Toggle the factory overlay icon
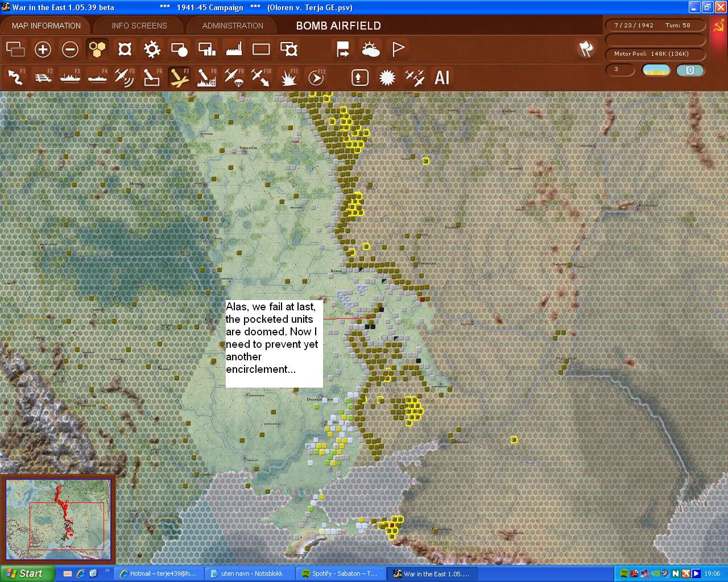 click(x=234, y=49)
